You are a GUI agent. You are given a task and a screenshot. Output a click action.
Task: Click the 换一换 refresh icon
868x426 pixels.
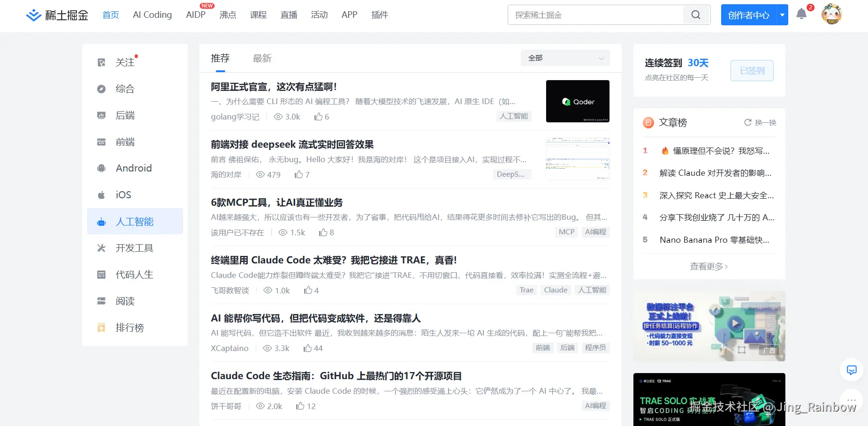coord(748,122)
